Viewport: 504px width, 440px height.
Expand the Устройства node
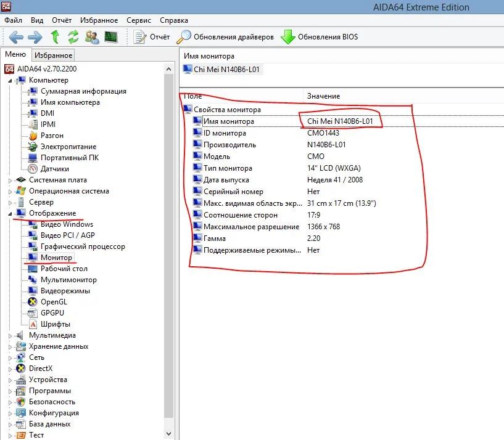[10, 380]
